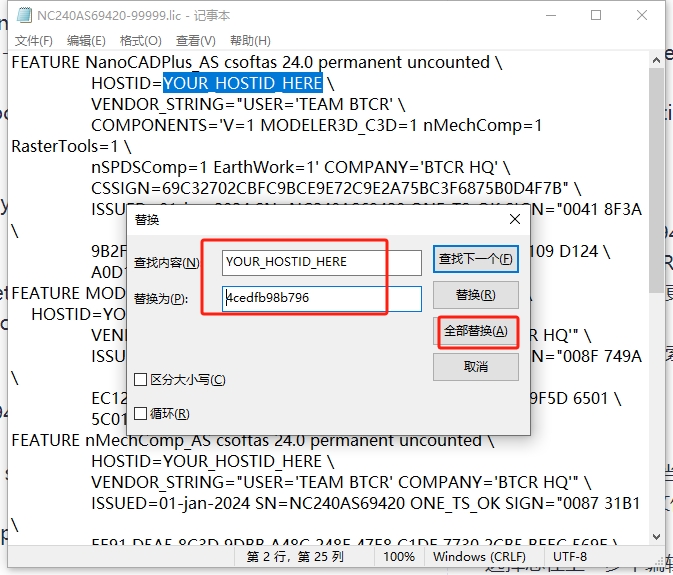Open the 帮助(H) menu

[x=250, y=41]
